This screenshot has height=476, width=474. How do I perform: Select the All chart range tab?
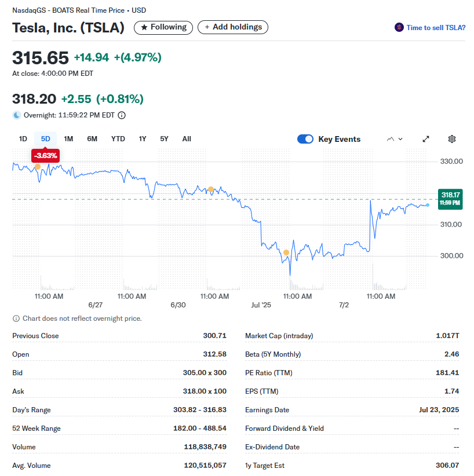[x=187, y=139]
